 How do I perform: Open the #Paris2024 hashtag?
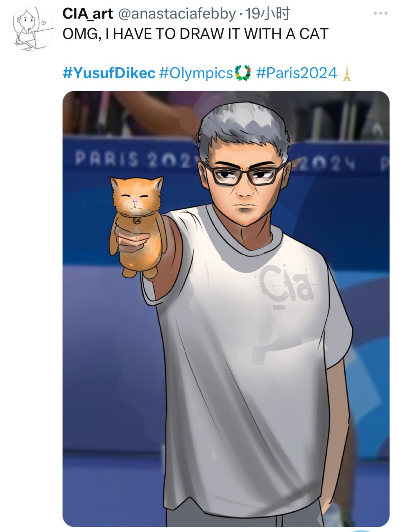pyautogui.click(x=297, y=73)
